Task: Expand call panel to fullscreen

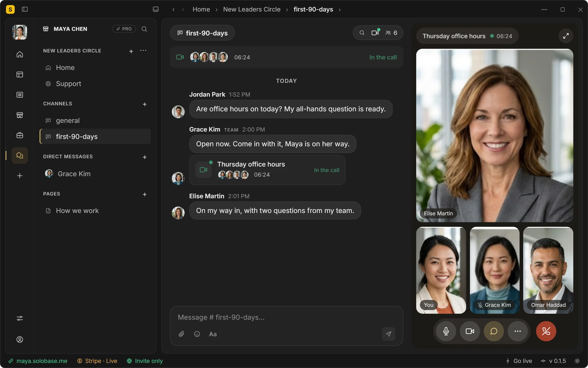Action: coord(566,36)
